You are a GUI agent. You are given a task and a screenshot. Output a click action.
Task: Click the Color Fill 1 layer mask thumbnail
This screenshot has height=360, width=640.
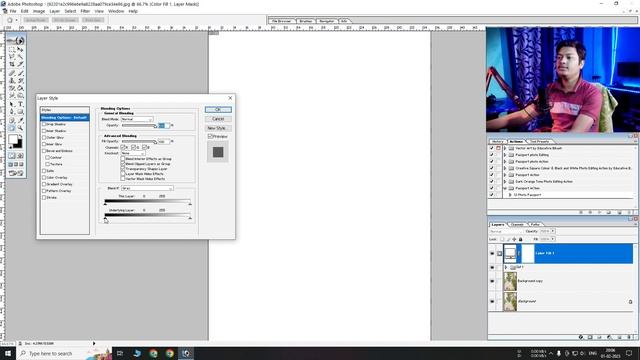point(528,253)
